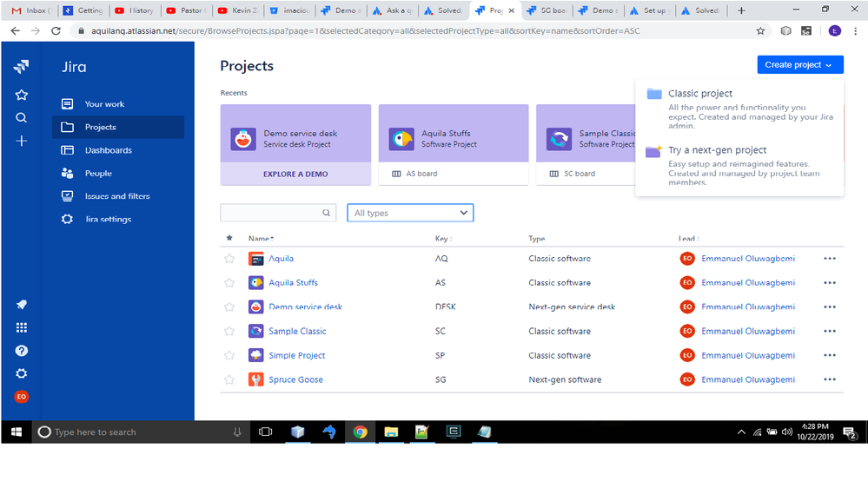This screenshot has height=488, width=868.
Task: Switch to the Inbox Gmail browser tab
Action: 32,10
